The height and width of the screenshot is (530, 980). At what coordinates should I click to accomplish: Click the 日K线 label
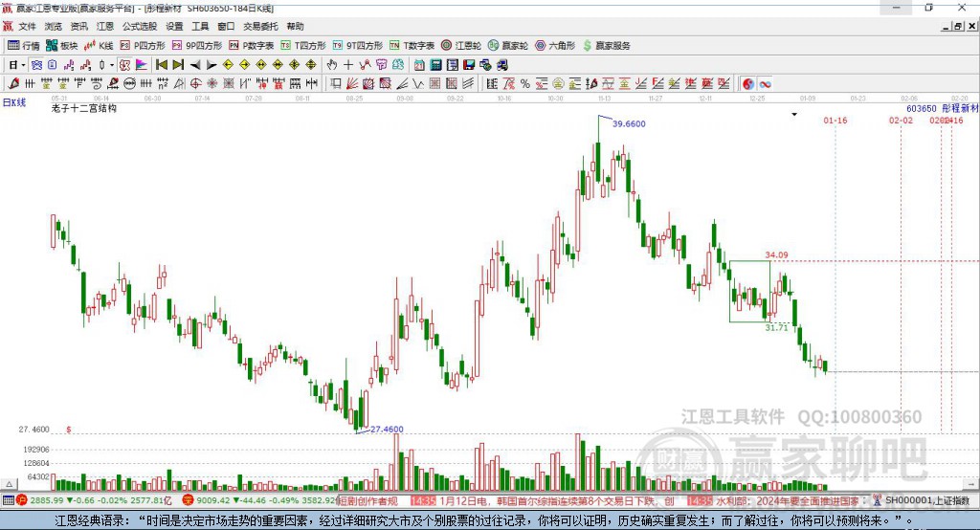(x=14, y=102)
